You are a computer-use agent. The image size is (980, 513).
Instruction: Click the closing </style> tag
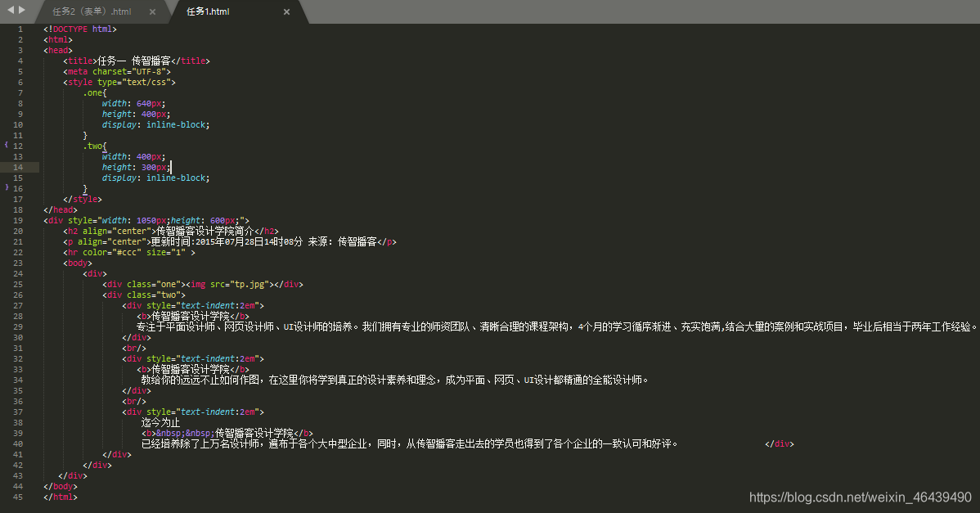coord(83,200)
